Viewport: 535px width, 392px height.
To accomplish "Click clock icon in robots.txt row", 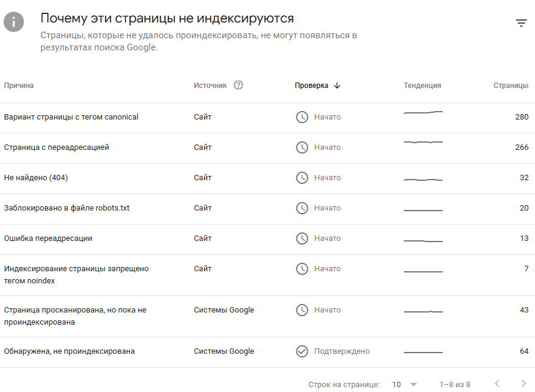I will (x=302, y=208).
